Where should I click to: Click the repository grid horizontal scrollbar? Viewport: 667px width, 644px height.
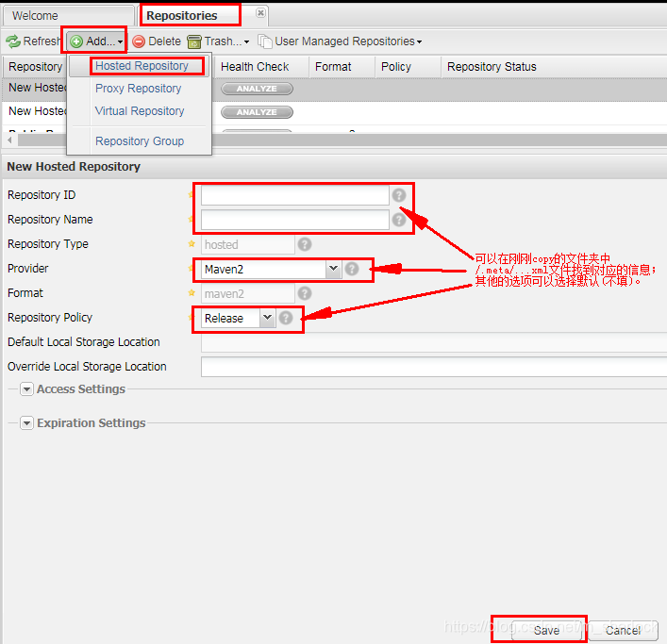341,140
